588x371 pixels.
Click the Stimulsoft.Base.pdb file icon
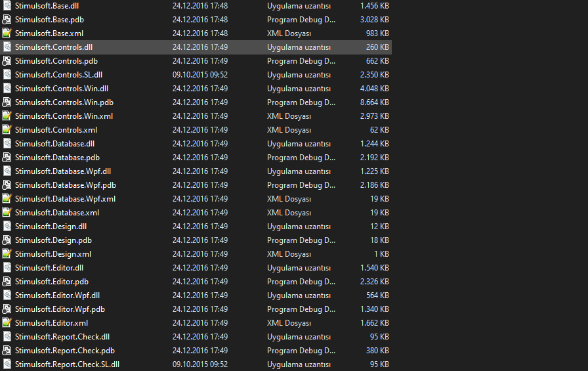(x=7, y=19)
